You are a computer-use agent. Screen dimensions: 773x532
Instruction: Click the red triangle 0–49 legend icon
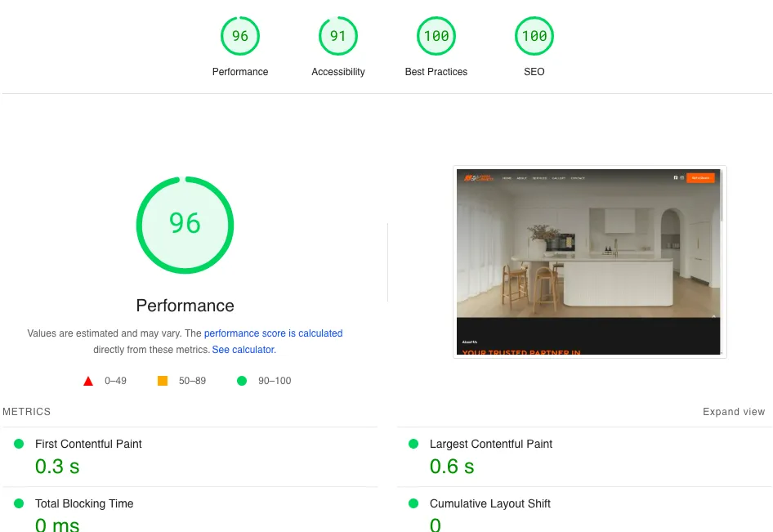click(88, 381)
